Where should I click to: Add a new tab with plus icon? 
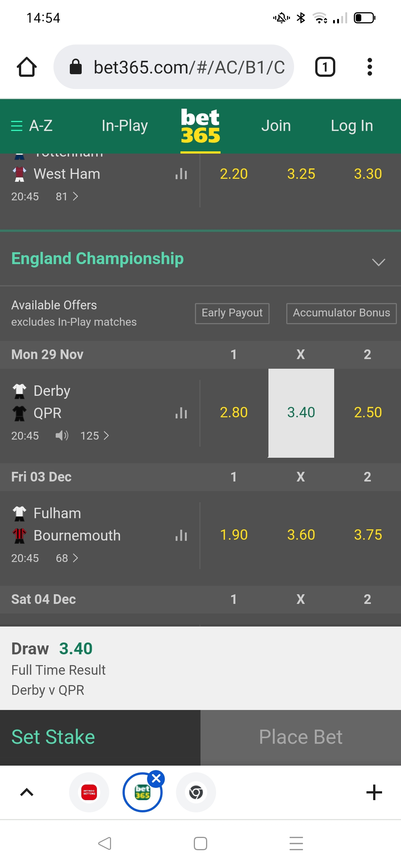tap(374, 792)
